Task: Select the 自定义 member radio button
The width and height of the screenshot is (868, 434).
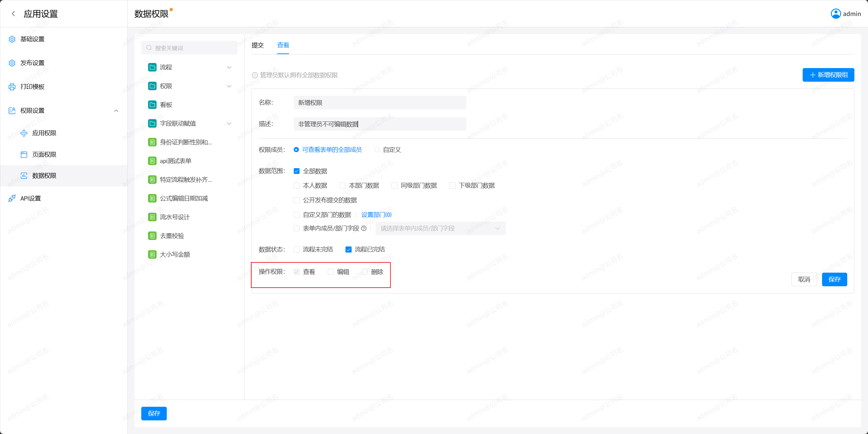Action: [377, 150]
